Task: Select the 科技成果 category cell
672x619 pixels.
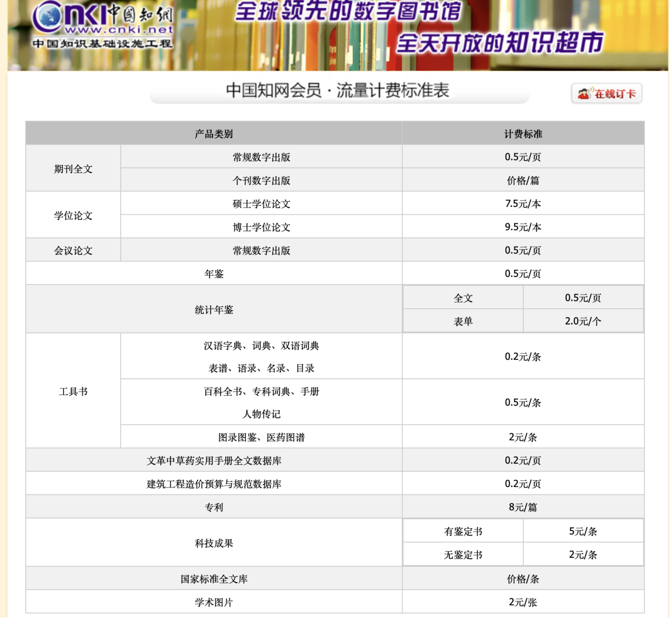Action: 214,543
